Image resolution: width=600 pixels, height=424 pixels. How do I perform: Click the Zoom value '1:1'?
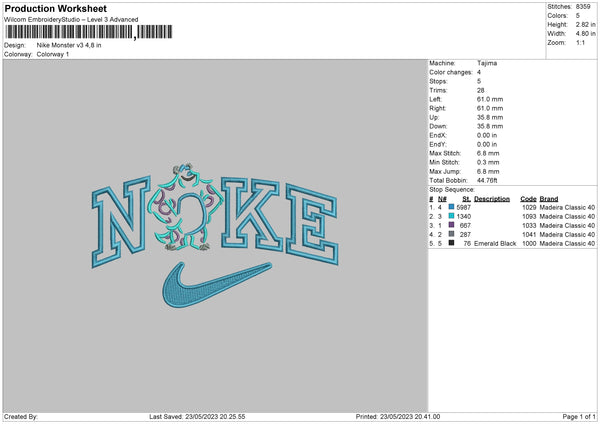(x=580, y=42)
